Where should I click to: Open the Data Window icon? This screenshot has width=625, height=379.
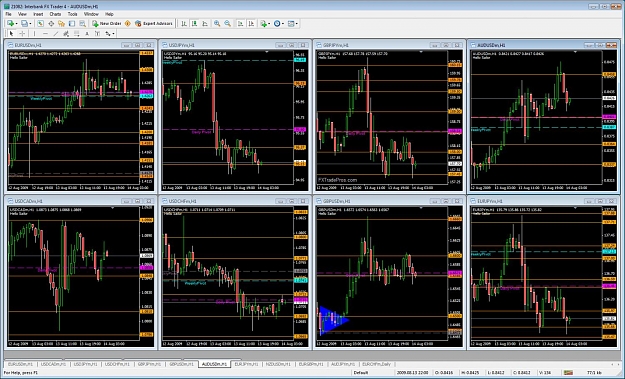pyautogui.click(x=51, y=24)
